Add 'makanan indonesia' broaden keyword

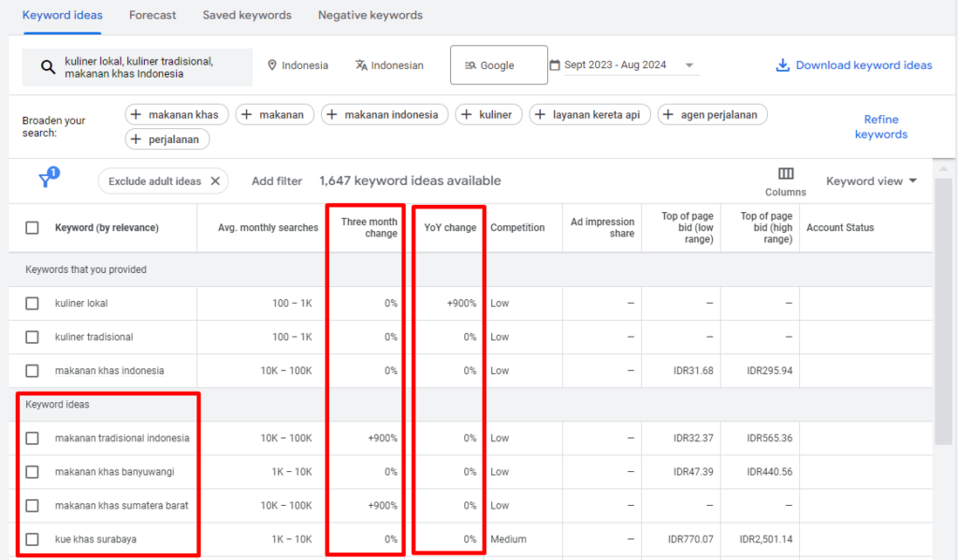(385, 114)
